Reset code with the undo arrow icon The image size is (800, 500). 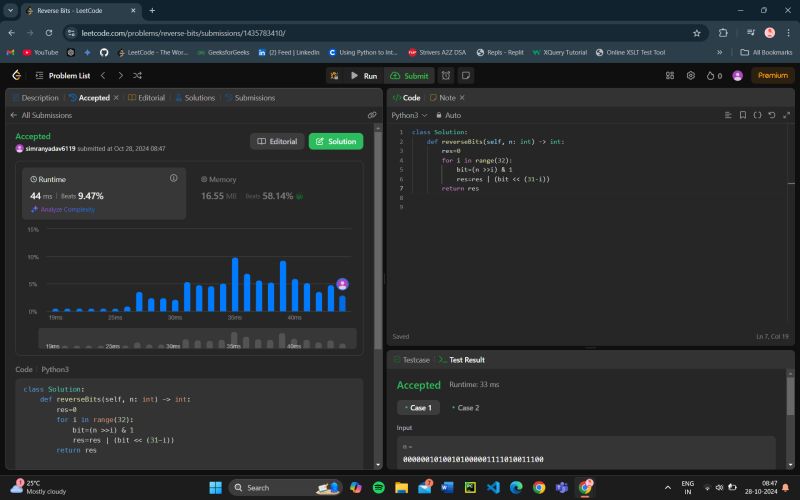(x=771, y=115)
